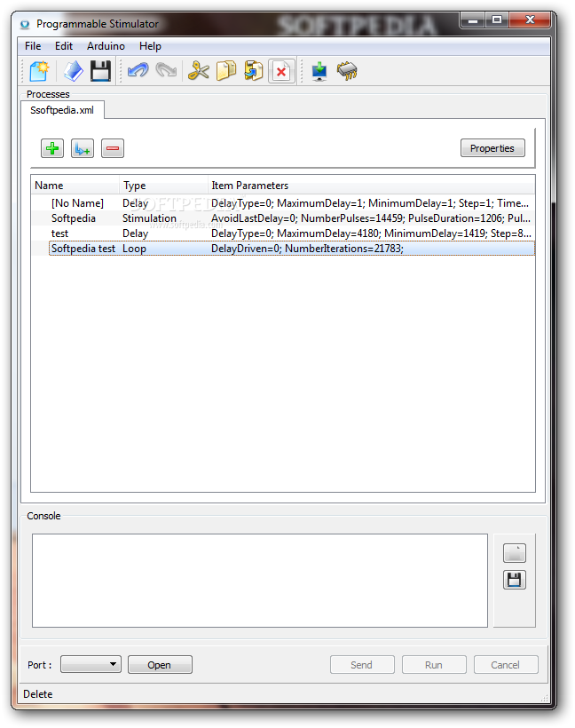
Task: Click the Delete red X toolbar icon
Action: [x=281, y=72]
